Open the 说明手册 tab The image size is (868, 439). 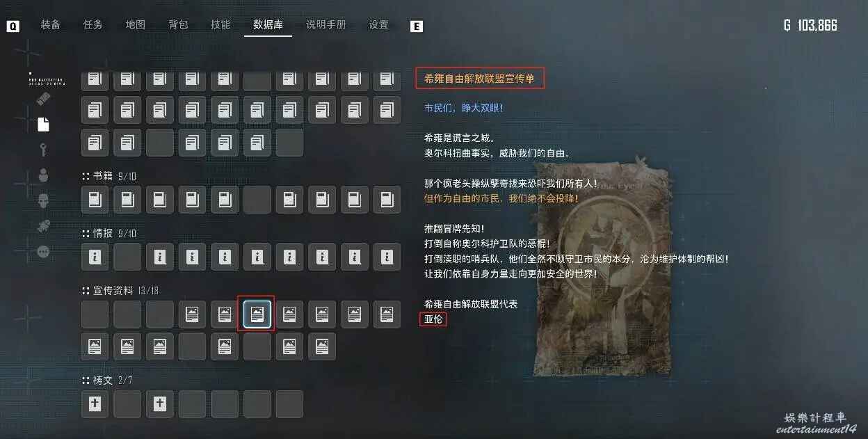[x=326, y=24]
